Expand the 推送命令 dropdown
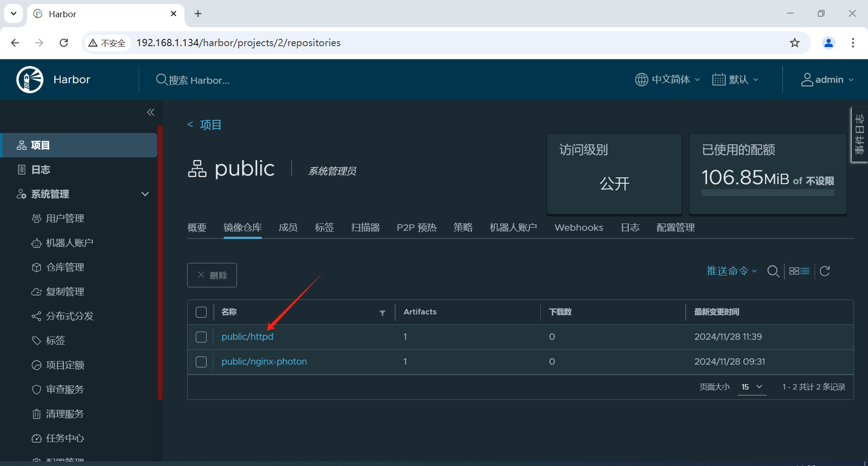Viewport: 868px width, 466px height. (731, 271)
